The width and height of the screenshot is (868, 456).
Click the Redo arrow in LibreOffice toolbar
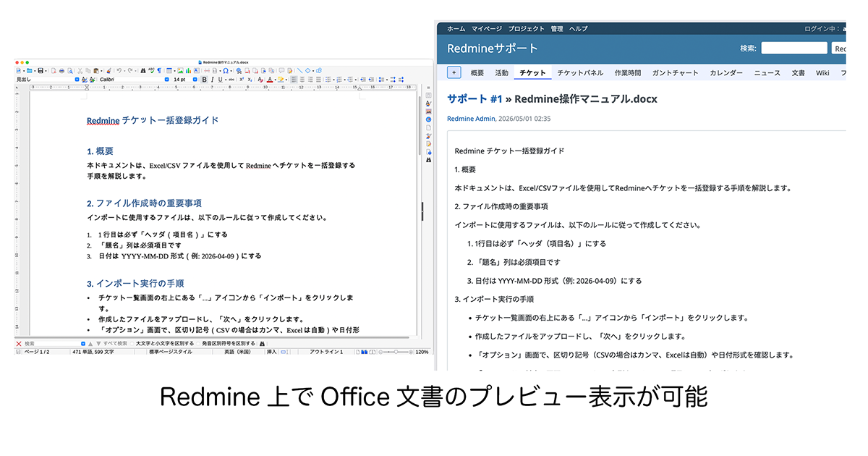130,71
